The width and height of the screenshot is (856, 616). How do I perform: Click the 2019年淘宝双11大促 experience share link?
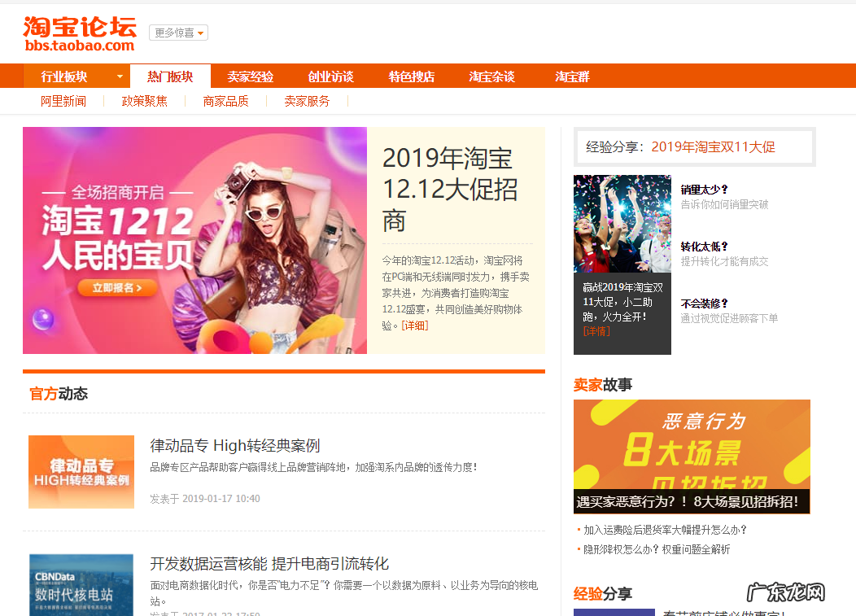coord(713,146)
